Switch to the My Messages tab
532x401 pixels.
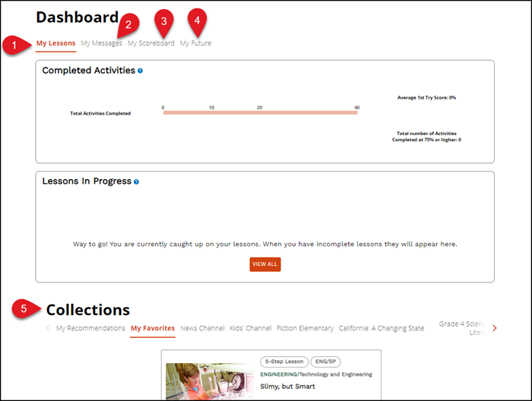pos(101,43)
